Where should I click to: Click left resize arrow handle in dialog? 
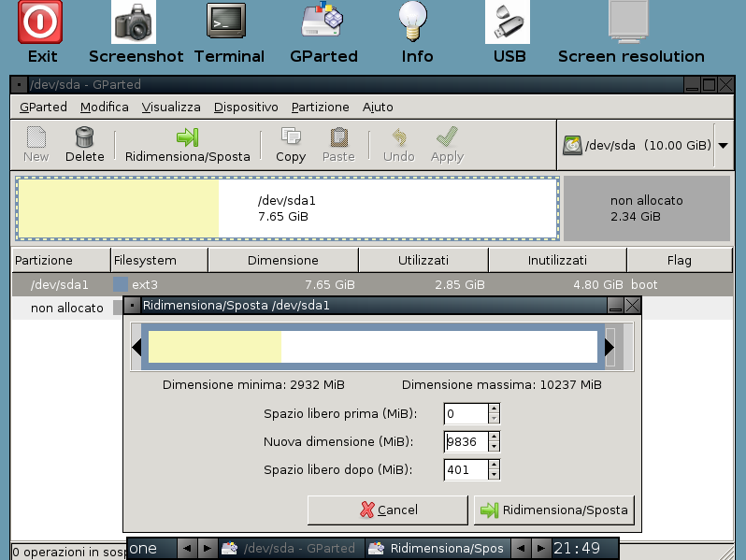[136, 348]
